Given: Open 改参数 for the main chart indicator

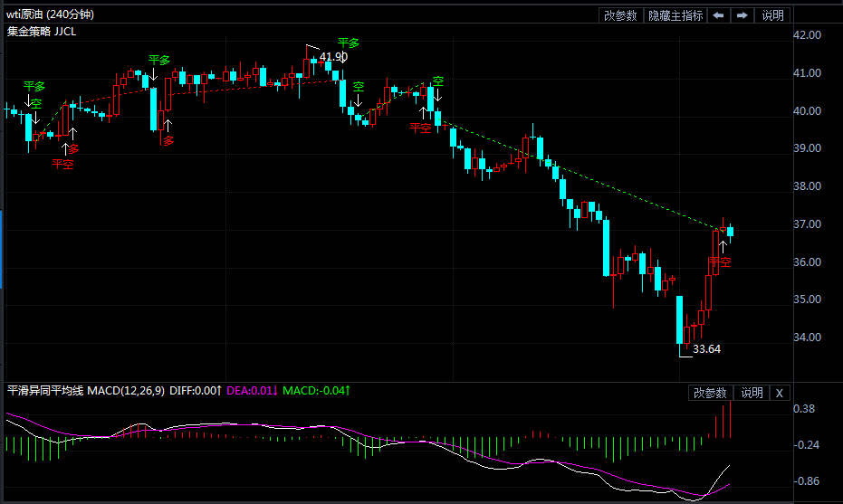Looking at the screenshot, I should (620, 15).
